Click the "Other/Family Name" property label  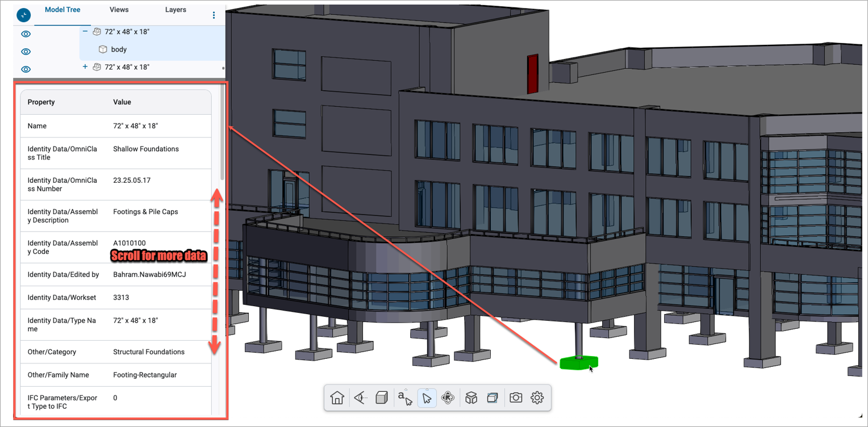[58, 375]
